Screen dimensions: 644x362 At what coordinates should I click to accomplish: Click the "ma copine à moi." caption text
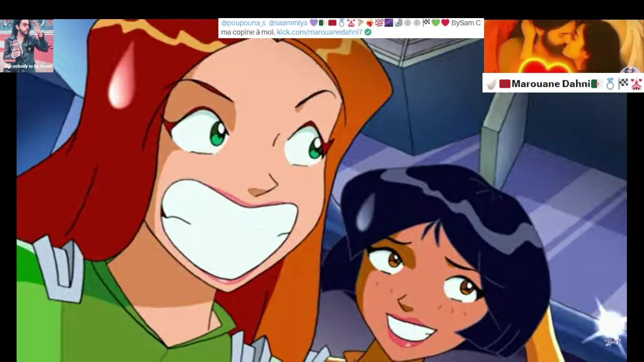click(x=248, y=32)
